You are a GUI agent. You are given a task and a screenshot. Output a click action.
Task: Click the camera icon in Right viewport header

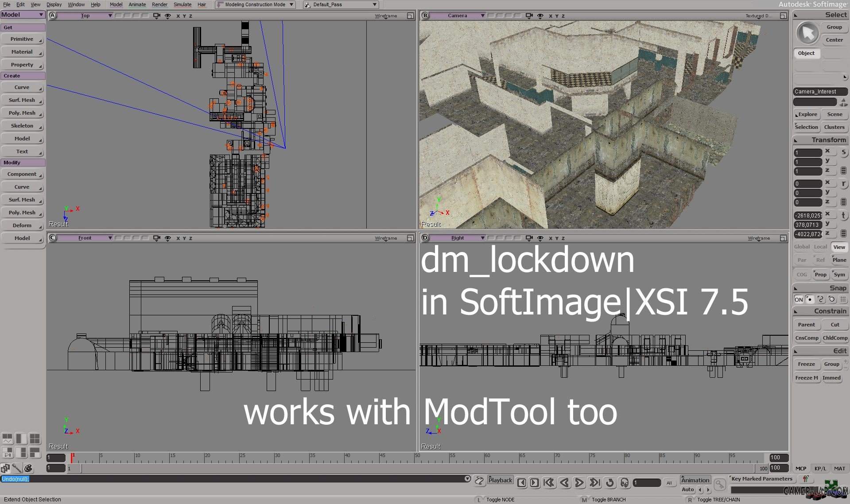[529, 238]
